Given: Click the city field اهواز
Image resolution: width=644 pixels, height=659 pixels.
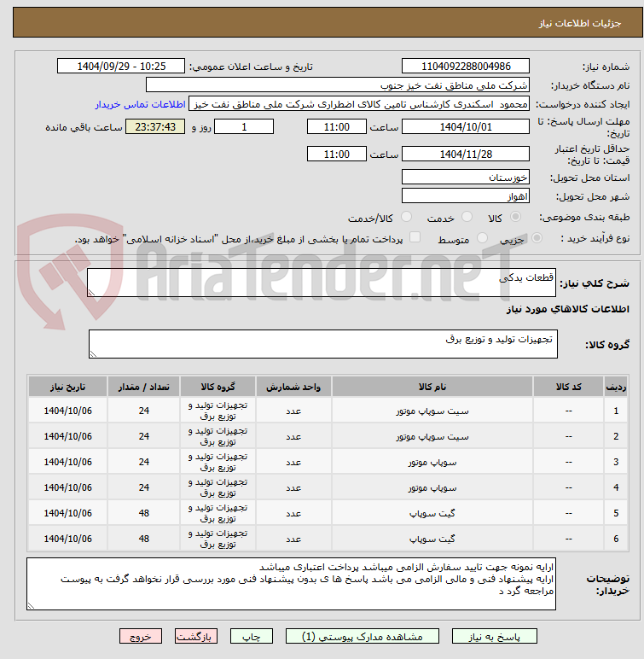Looking at the screenshot, I should [x=466, y=195].
